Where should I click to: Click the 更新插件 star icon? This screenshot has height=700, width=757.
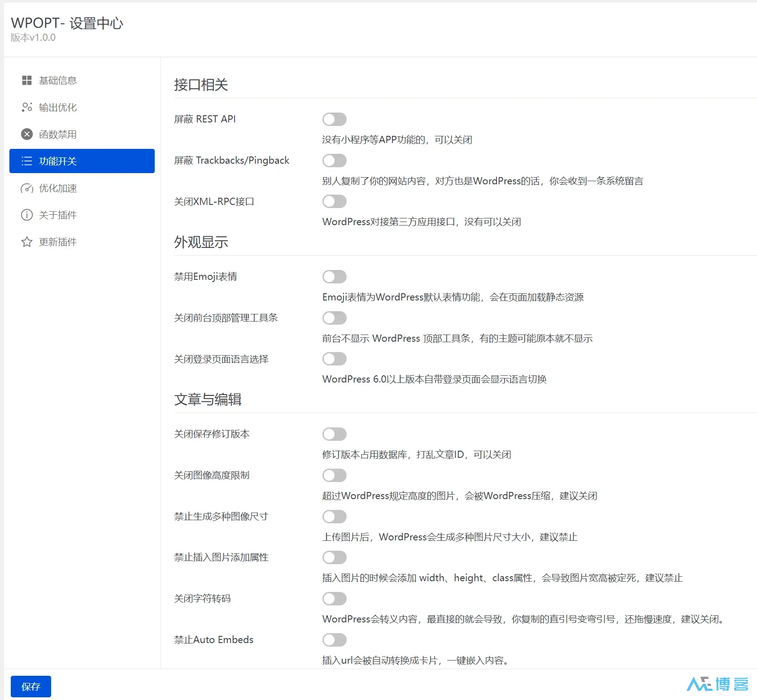pyautogui.click(x=26, y=242)
